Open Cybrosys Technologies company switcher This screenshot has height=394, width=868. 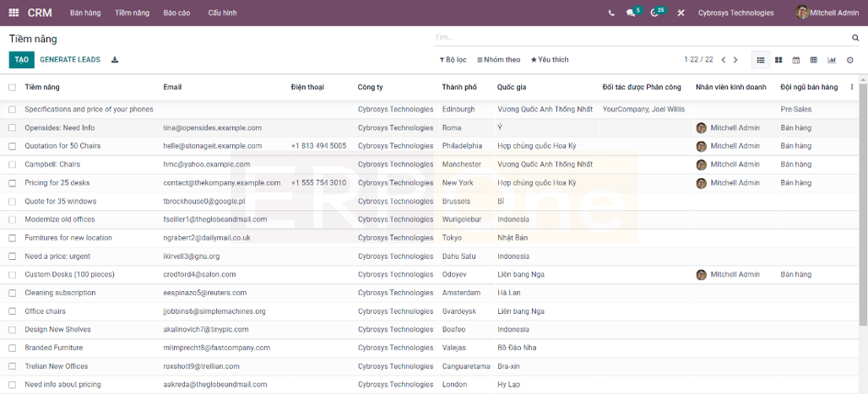click(735, 13)
